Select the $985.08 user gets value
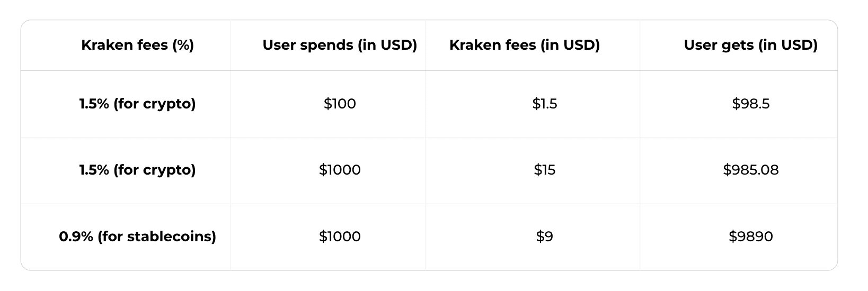 (x=750, y=170)
